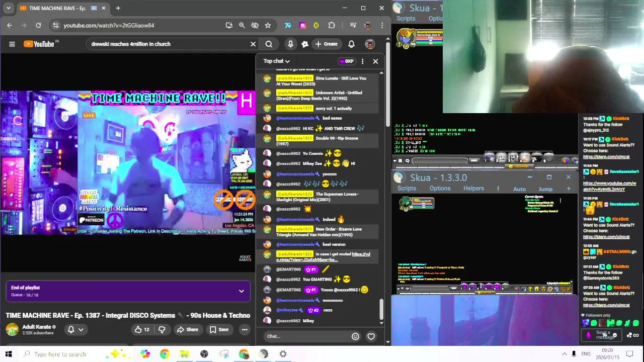Run the YouTube search magnifier button

[x=269, y=44]
